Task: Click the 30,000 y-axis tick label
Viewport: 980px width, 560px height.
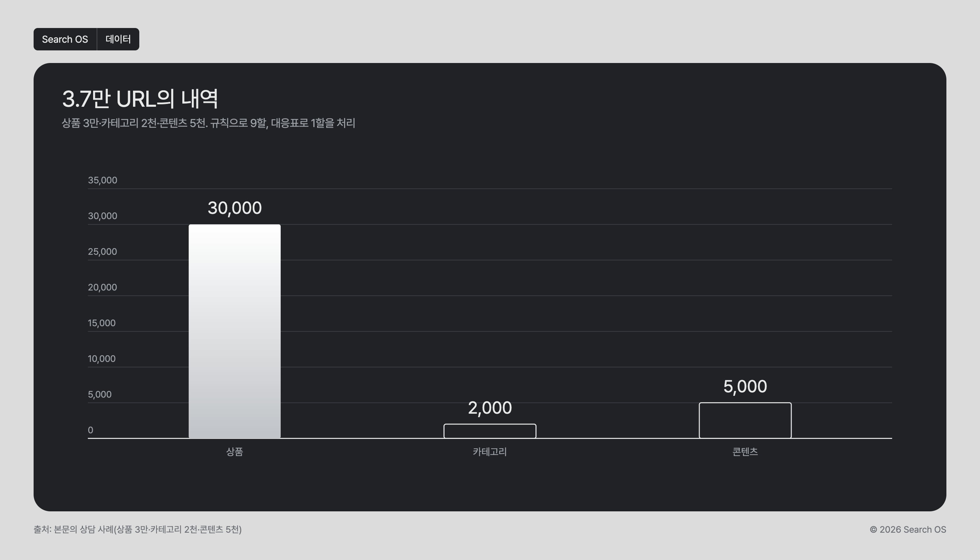Action: [x=102, y=216]
